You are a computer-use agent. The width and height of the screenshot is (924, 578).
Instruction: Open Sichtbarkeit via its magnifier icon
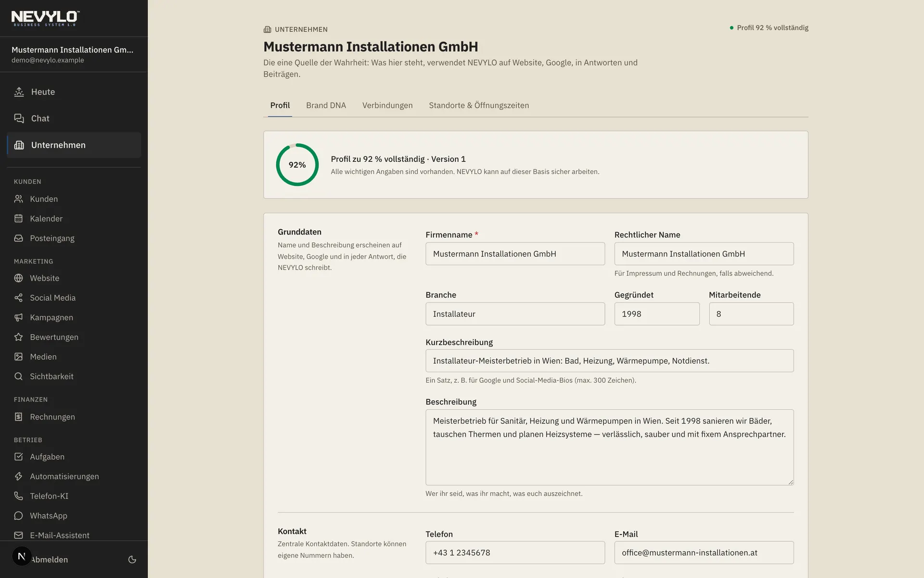point(18,376)
